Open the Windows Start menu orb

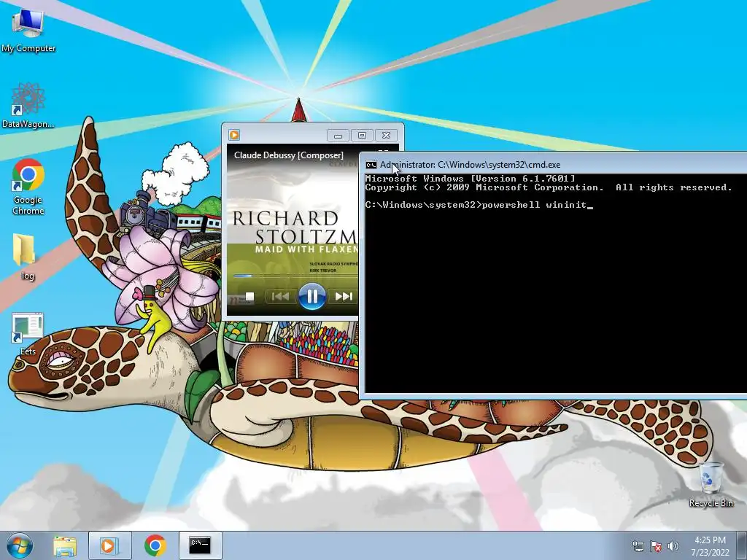19,545
